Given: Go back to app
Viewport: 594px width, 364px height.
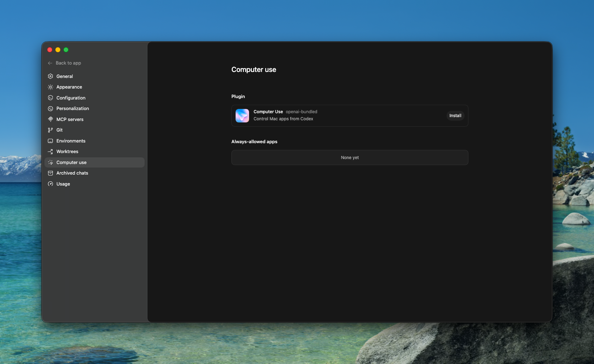Looking at the screenshot, I should click(68, 63).
